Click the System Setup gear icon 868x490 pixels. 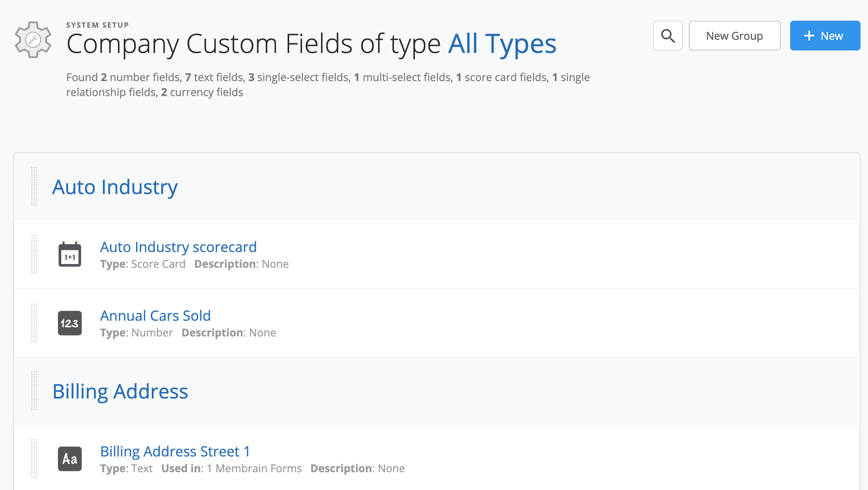click(33, 40)
